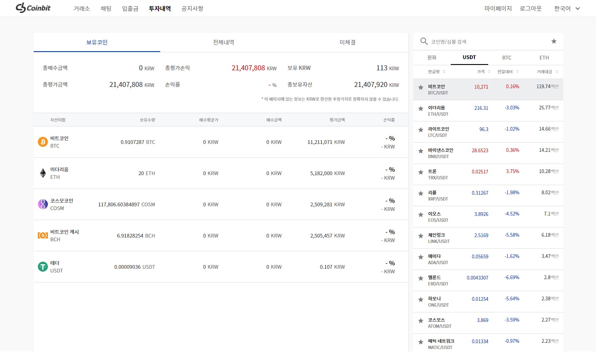
Task: Click the coin name search field
Action: 487,42
